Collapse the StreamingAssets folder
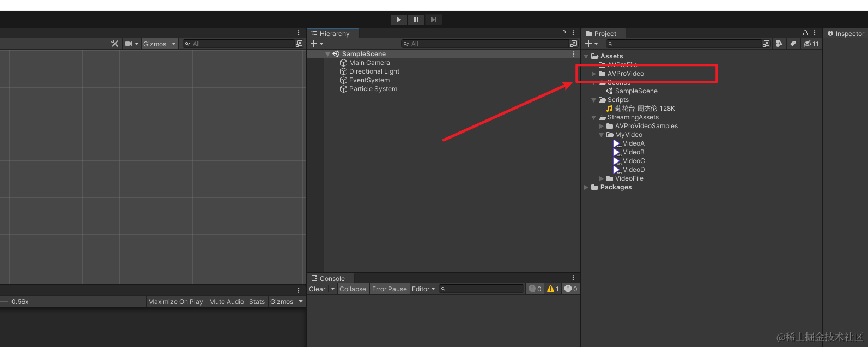868x347 pixels. 594,117
